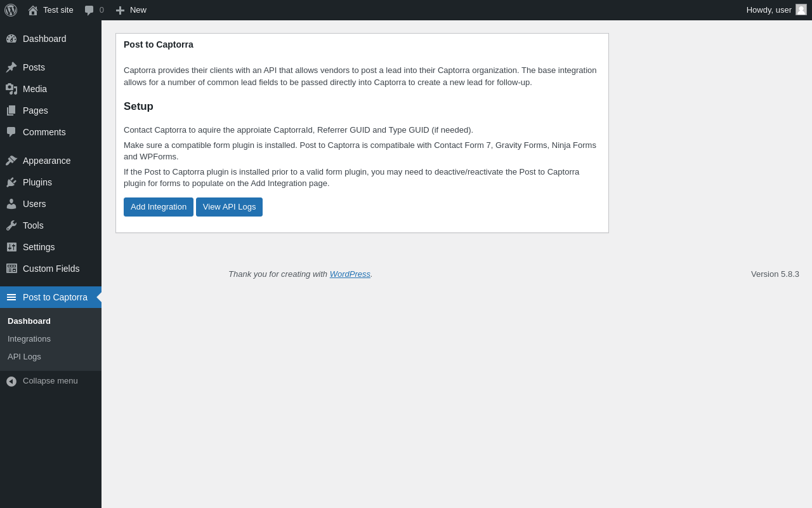This screenshot has width=812, height=508.
Task: Click the Dashboard gauge icon in sidebar
Action: (11, 39)
